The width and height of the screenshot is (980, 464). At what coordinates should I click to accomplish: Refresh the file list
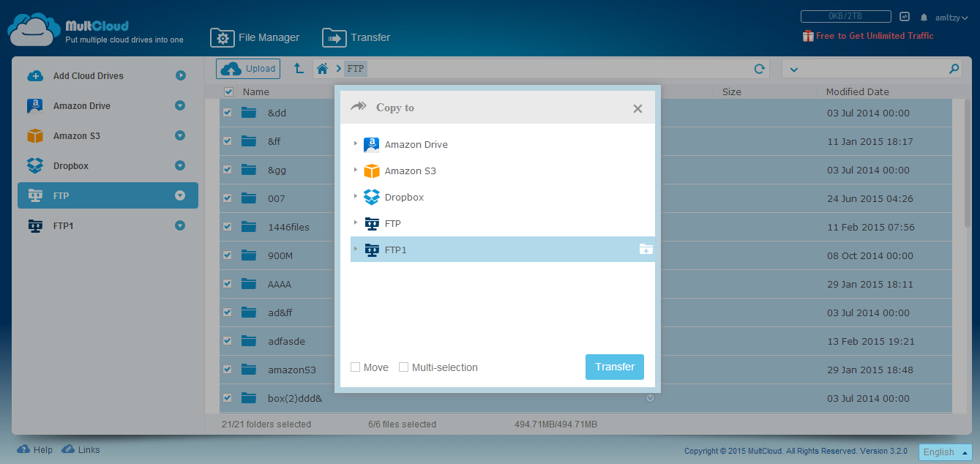click(x=760, y=69)
